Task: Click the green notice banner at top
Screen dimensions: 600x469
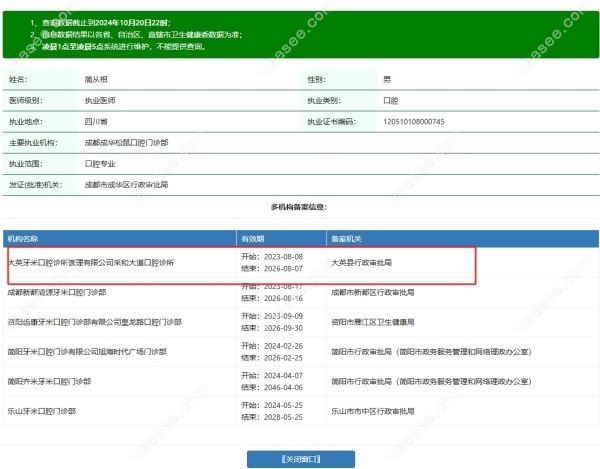Action: tap(300, 35)
